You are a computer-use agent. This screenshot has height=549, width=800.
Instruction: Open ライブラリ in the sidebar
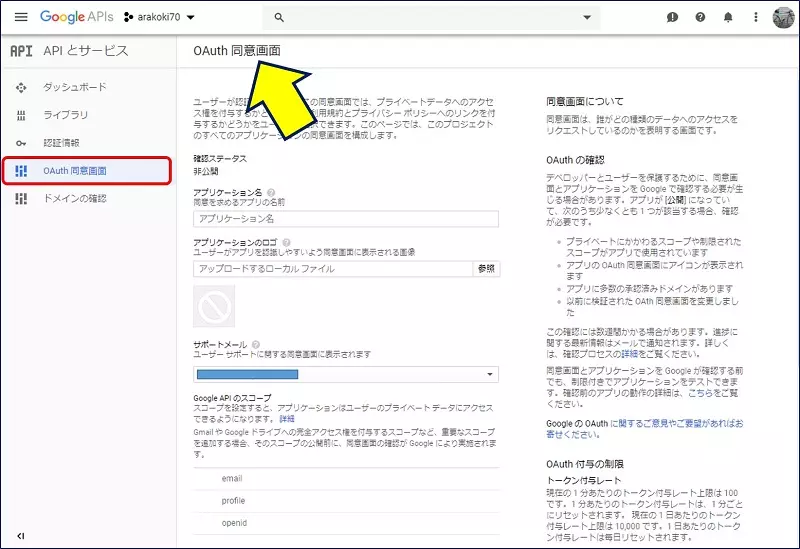pyautogui.click(x=66, y=115)
